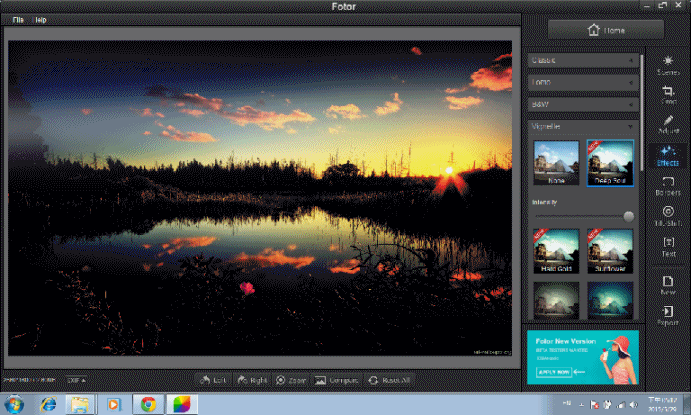
Task: Click the network icon in the system tray
Action: [620, 404]
